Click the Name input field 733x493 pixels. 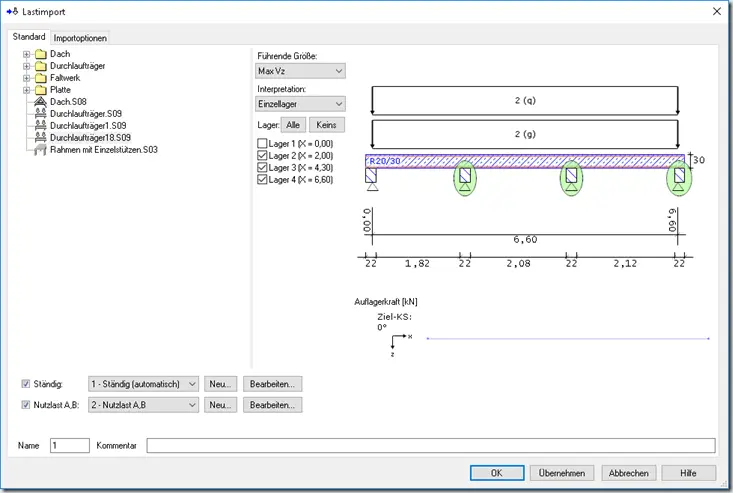click(x=70, y=445)
